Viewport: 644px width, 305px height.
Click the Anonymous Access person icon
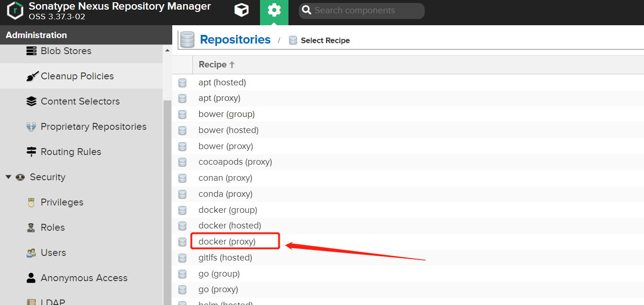point(31,278)
